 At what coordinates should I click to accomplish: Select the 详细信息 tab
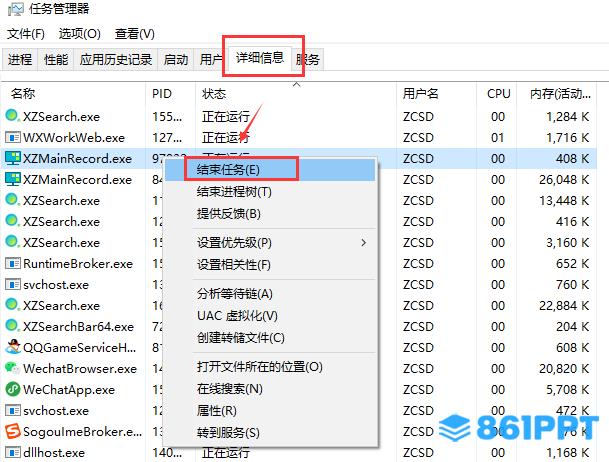tap(260, 58)
